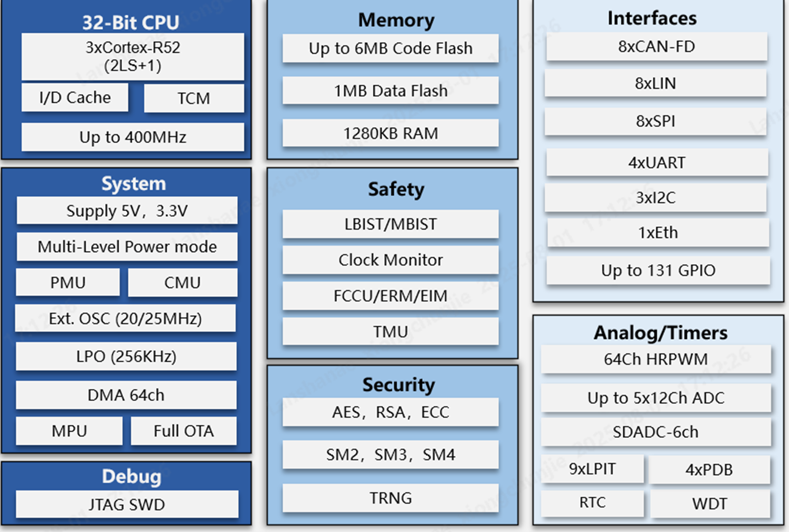Click the 1280KB RAM block
Viewport: 789px width, 532px height.
click(x=390, y=133)
